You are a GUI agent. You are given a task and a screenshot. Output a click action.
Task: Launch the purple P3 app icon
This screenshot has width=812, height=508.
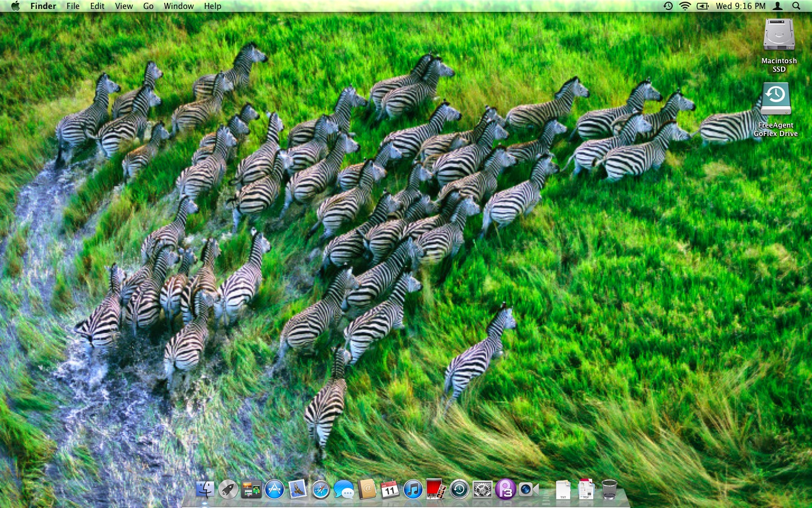505,489
